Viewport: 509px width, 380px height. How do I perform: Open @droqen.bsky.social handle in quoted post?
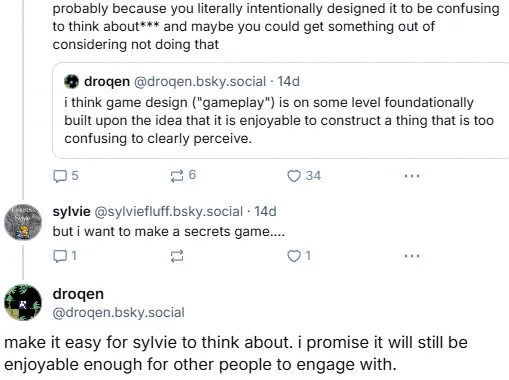point(200,82)
